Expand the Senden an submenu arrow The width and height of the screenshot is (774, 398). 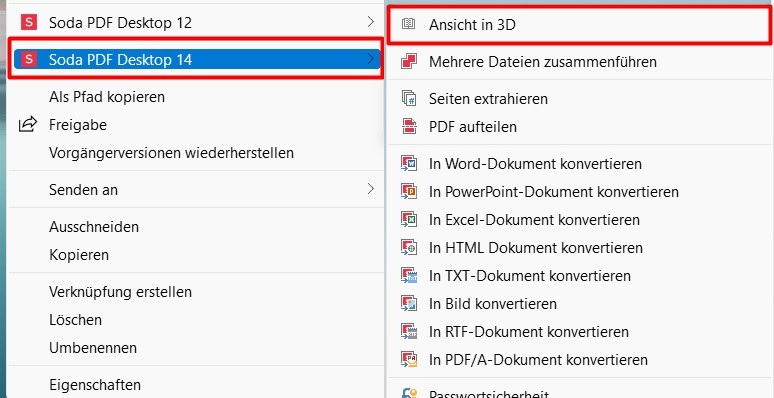(371, 189)
